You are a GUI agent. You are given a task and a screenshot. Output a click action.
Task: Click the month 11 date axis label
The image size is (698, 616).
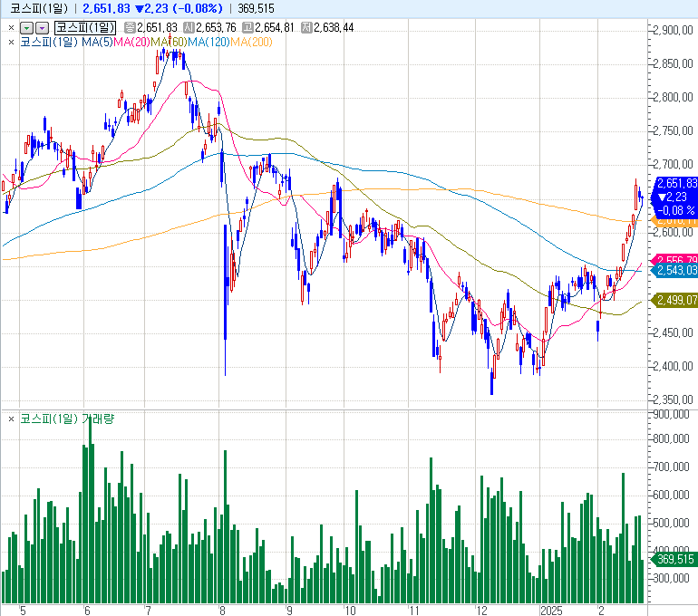tap(414, 611)
